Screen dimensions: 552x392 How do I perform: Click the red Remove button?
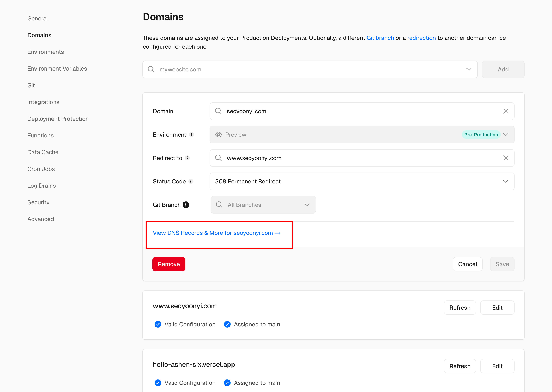[x=169, y=264]
